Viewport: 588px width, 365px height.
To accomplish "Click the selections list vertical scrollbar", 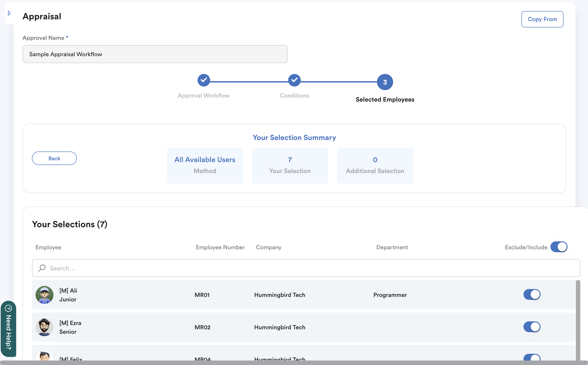I will pyautogui.click(x=578, y=319).
